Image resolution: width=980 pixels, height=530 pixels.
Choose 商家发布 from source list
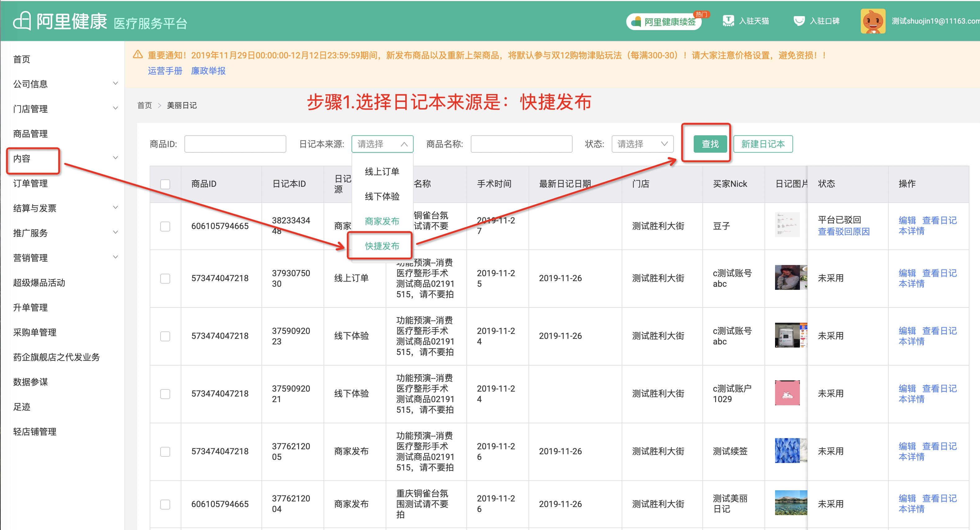(382, 221)
